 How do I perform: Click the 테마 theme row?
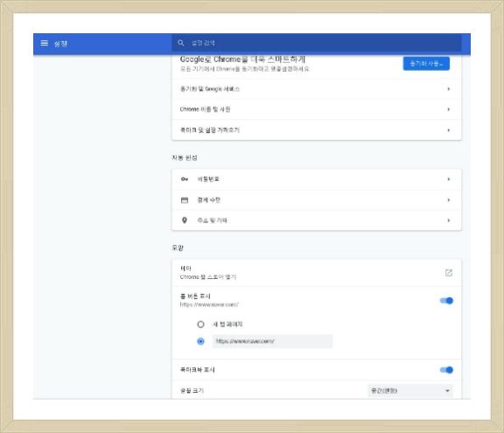317,272
